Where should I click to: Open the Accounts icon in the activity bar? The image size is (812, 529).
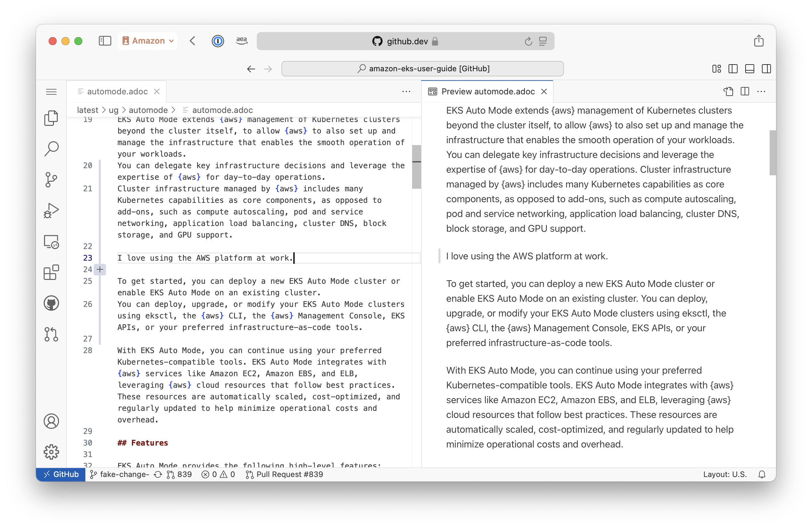[51, 421]
